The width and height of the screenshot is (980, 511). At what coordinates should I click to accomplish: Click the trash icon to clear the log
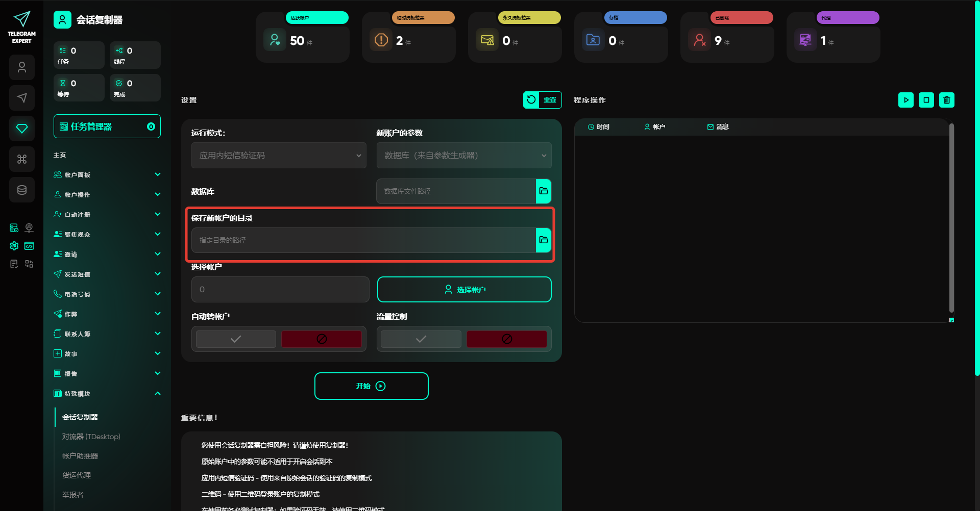point(946,100)
